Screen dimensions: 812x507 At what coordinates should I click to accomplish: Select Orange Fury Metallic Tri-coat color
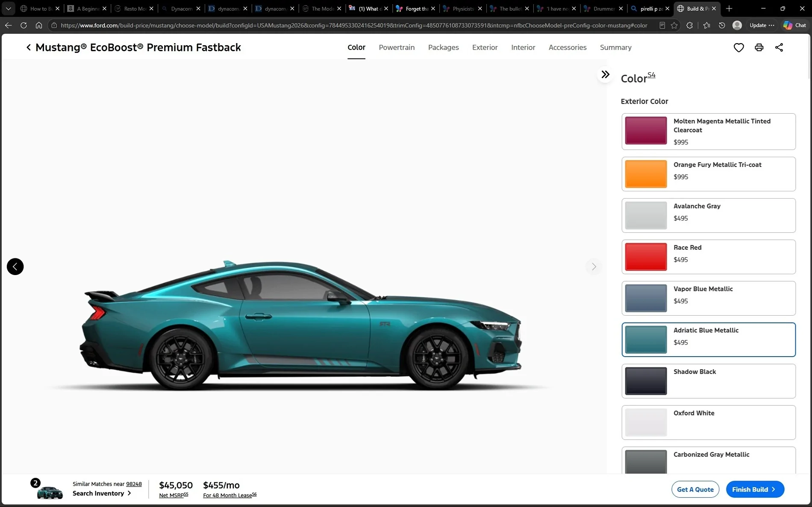click(709, 174)
